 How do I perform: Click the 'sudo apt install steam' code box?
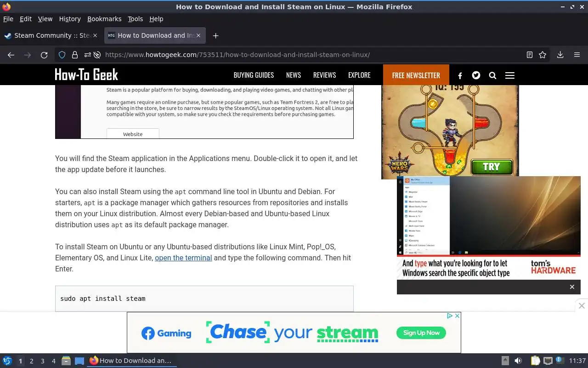pos(204,299)
